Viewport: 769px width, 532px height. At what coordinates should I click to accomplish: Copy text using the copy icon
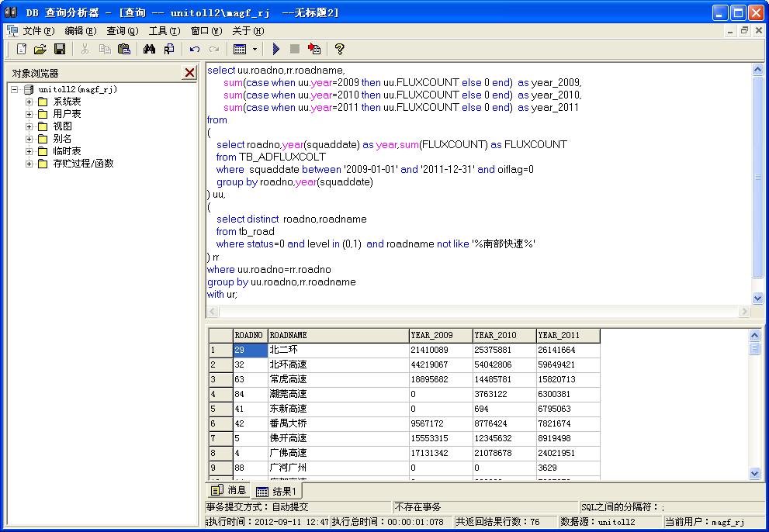[x=106, y=49]
